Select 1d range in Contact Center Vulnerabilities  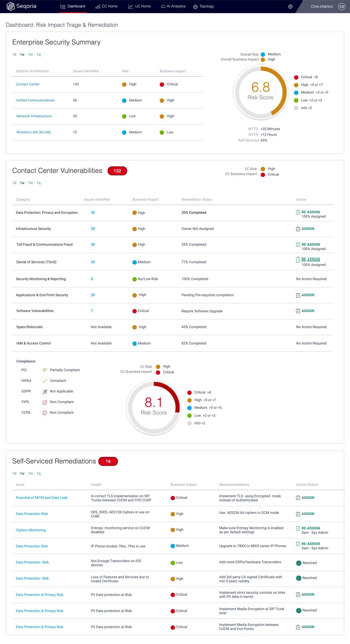[14, 183]
